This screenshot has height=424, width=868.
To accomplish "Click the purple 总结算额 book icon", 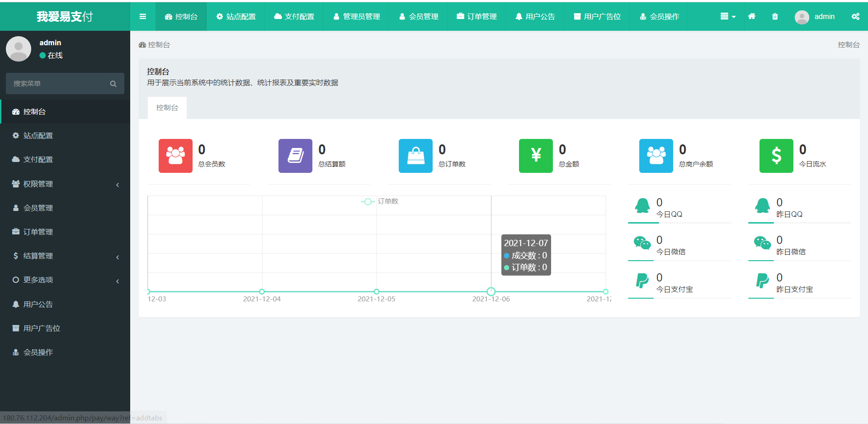I will click(x=295, y=156).
